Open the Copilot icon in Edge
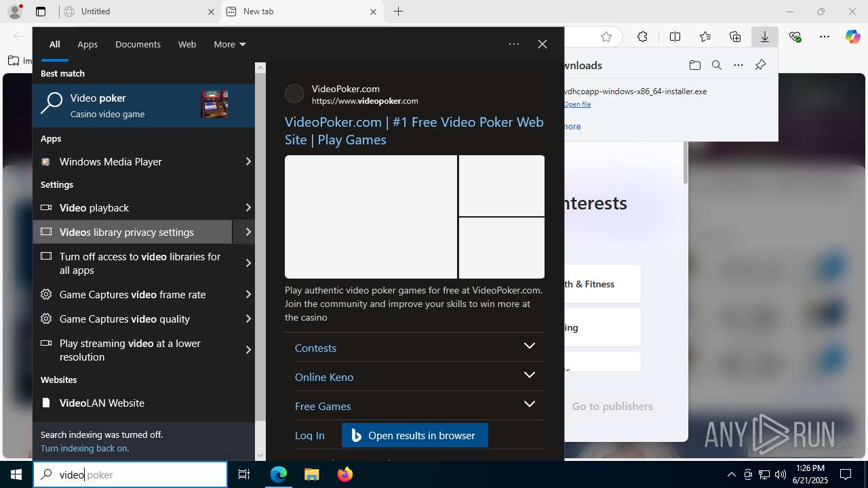Viewport: 868px width, 488px height. tap(852, 37)
